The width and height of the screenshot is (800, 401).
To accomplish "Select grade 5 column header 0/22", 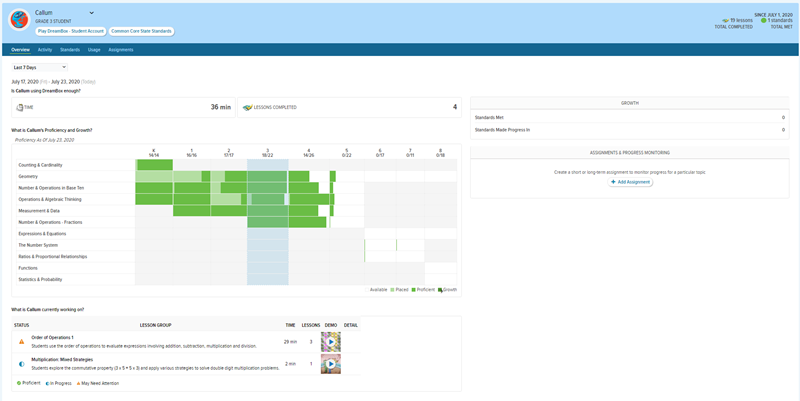I will click(347, 153).
